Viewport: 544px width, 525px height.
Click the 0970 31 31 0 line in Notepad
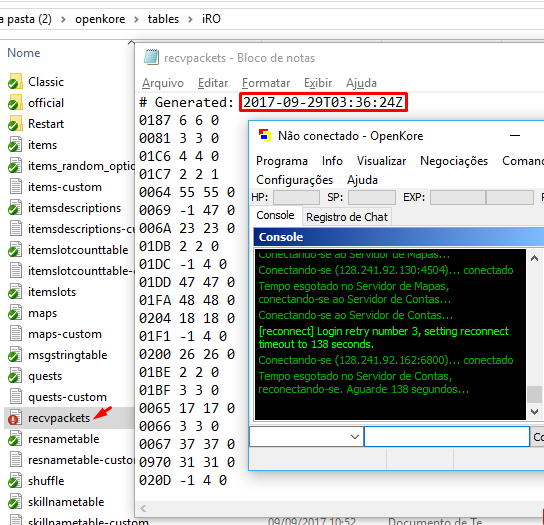point(187,462)
